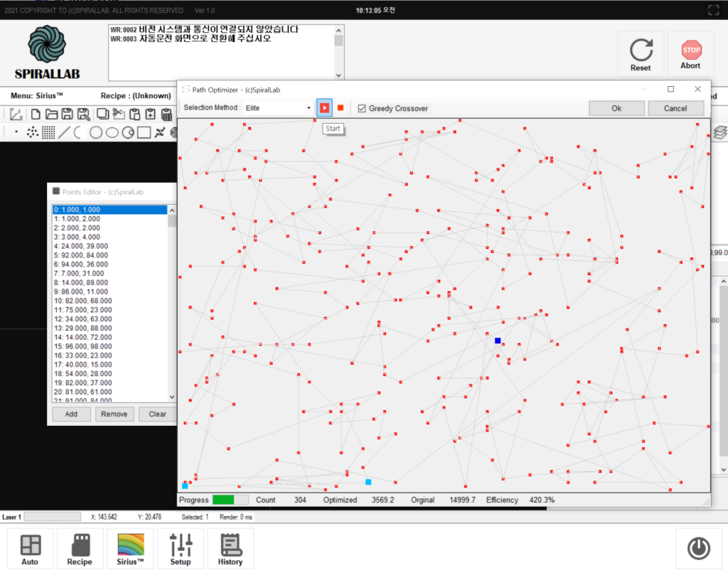Cut selection using the scissors icon
Image resolution: width=728 pixels, height=573 pixels.
119,114
